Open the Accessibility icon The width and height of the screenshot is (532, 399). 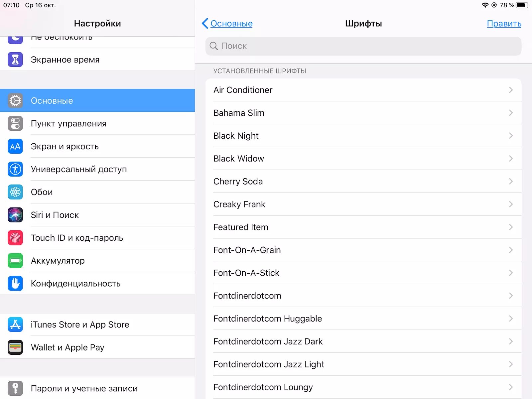pos(15,169)
